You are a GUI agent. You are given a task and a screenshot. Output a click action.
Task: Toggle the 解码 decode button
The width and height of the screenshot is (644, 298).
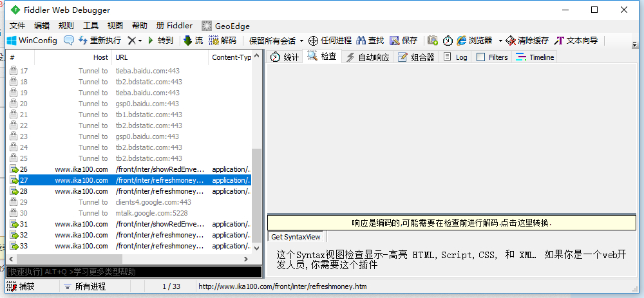point(223,40)
